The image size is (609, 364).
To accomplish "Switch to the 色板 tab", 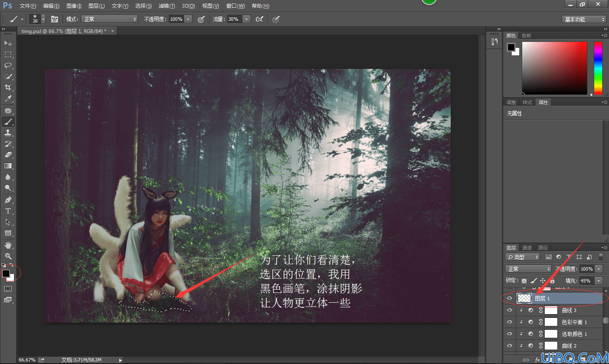I will tap(526, 36).
